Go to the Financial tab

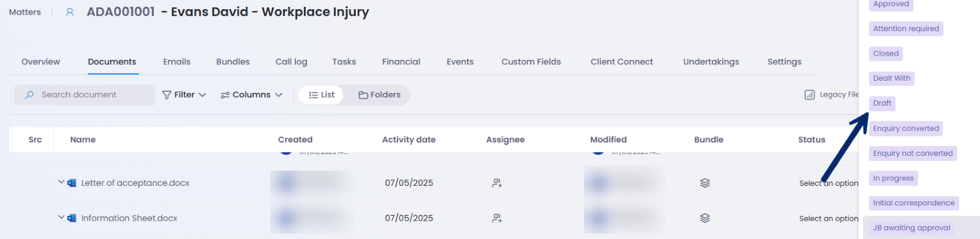pos(401,62)
